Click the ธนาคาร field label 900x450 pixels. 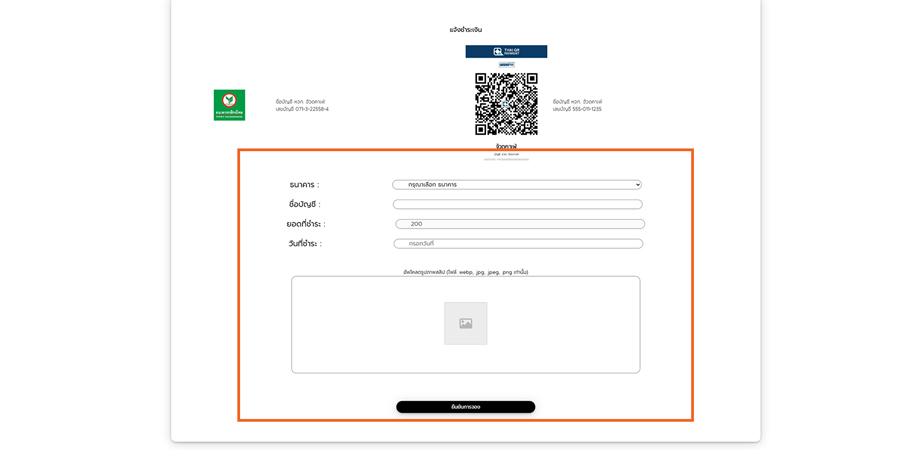point(304,185)
